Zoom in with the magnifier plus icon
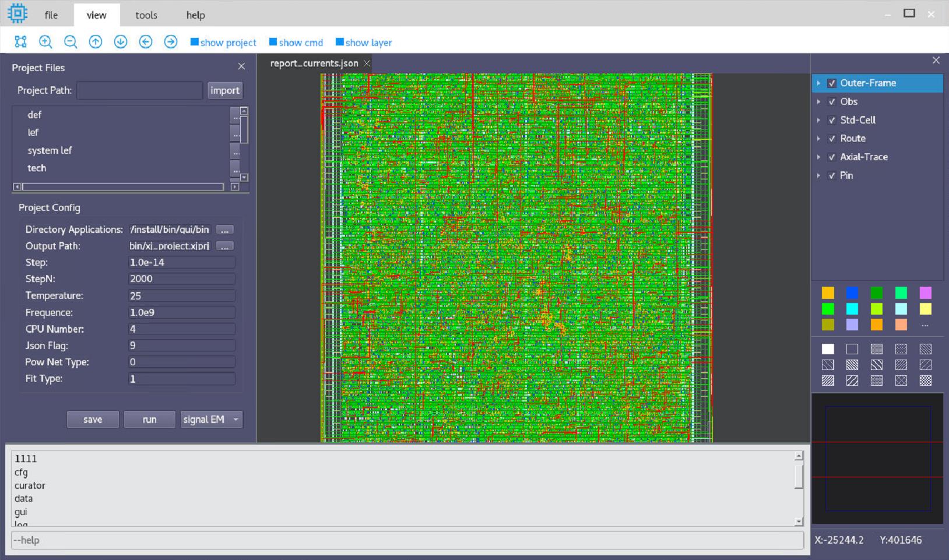Viewport: 949px width, 560px height. [45, 42]
